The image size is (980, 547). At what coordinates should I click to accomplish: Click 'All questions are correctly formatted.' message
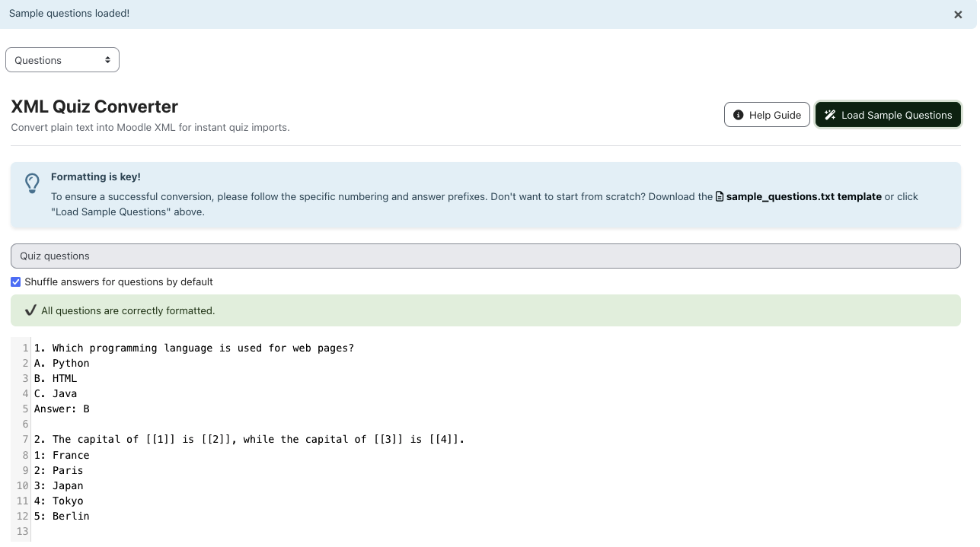(128, 310)
